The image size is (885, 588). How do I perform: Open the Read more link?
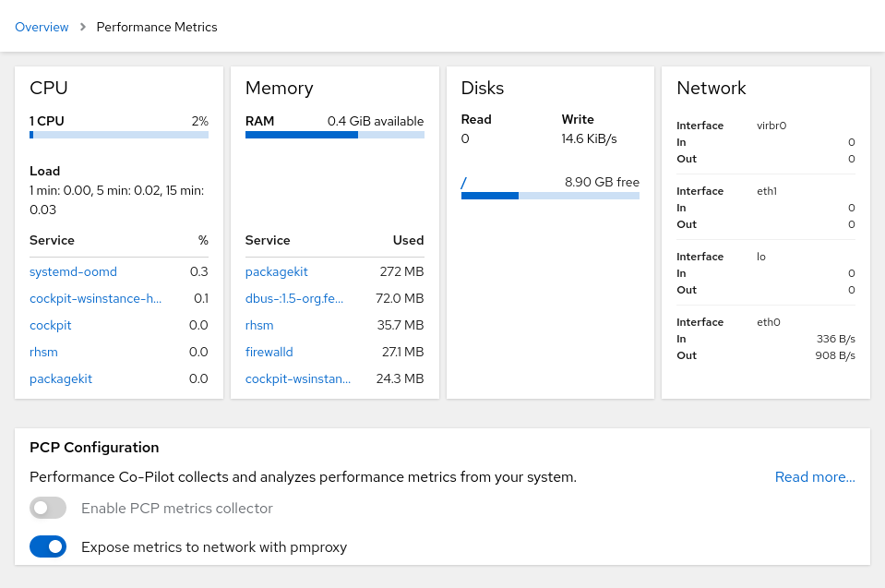coord(814,477)
